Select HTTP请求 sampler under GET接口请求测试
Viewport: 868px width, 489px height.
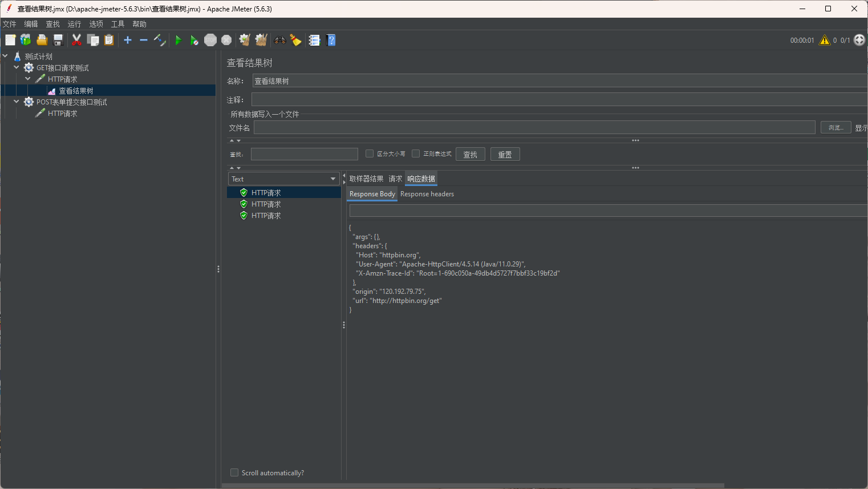click(62, 79)
